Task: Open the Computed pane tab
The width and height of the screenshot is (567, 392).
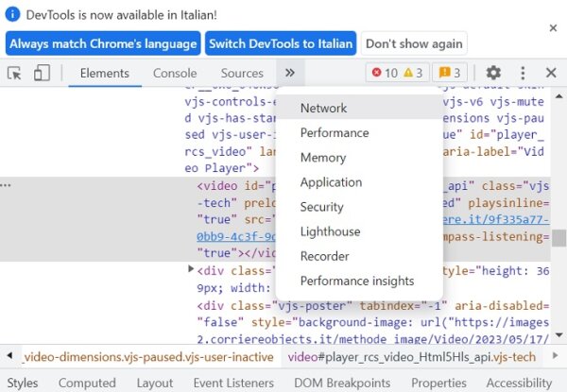Action: coord(87,383)
